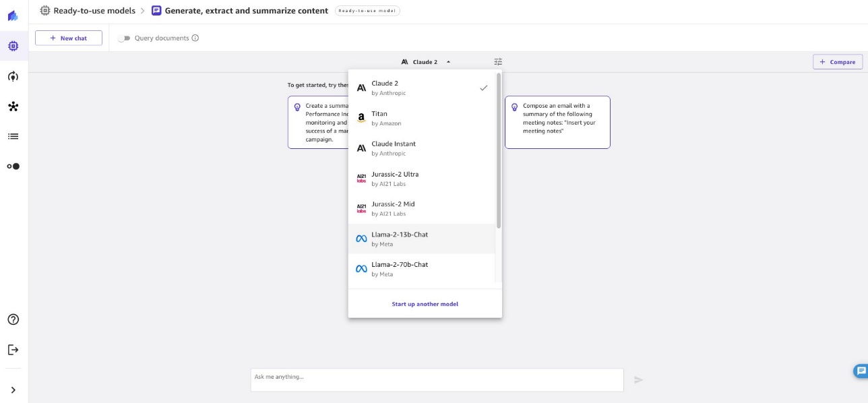Viewport: 868px width, 403px height.
Task: Pick the Jurassic-2 Mid model
Action: (x=422, y=208)
